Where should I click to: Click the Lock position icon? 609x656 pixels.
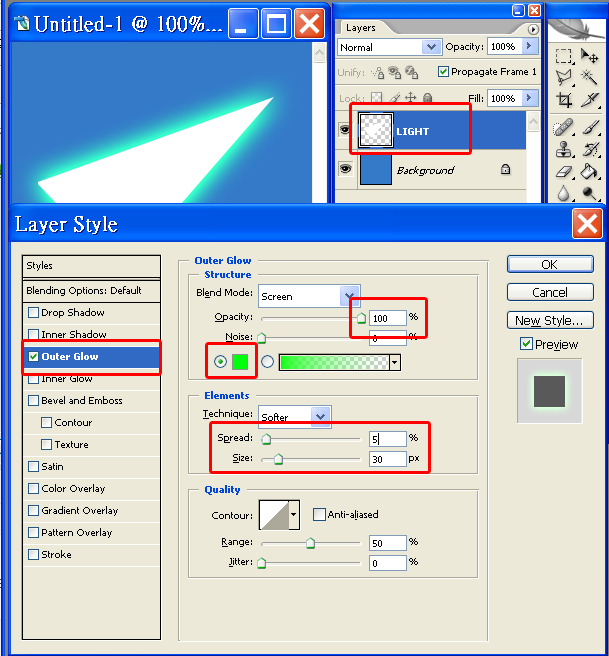[x=411, y=98]
